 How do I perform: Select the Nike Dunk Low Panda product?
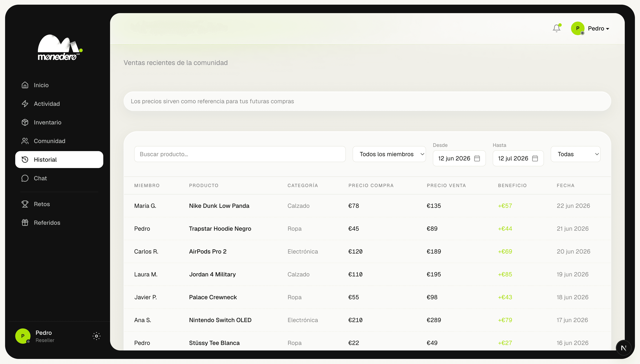219,206
